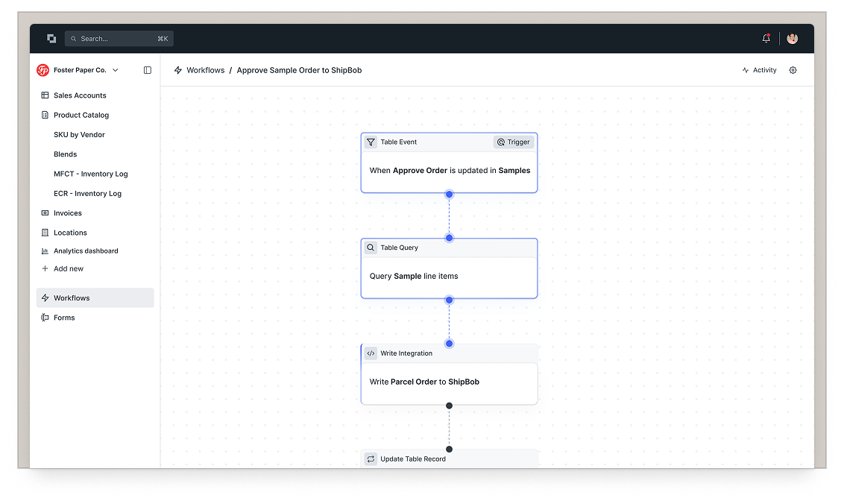Image resolution: width=844 pixels, height=504 pixels.
Task: Click the Table Event filter icon
Action: click(x=371, y=142)
